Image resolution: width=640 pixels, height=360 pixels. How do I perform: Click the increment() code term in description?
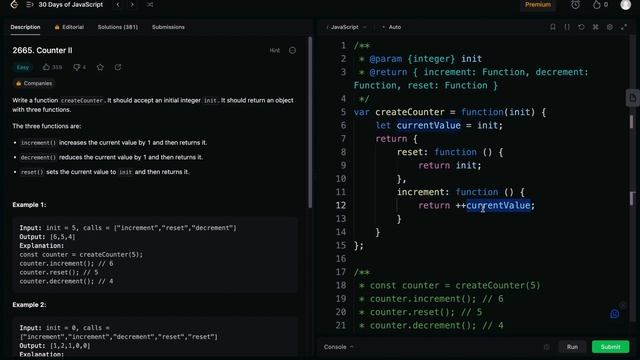(x=38, y=143)
